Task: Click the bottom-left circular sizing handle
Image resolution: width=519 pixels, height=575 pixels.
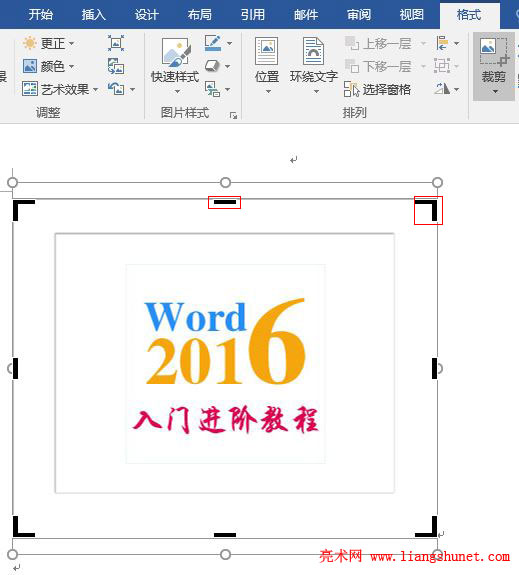Action: tap(12, 554)
